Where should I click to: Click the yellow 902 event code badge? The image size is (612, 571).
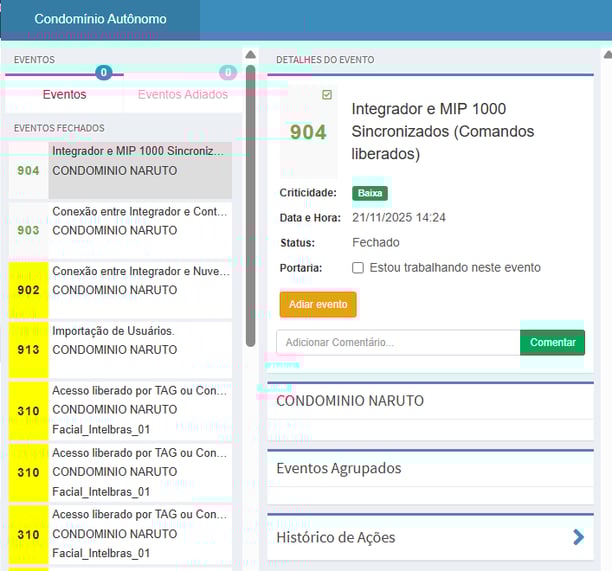click(x=28, y=290)
